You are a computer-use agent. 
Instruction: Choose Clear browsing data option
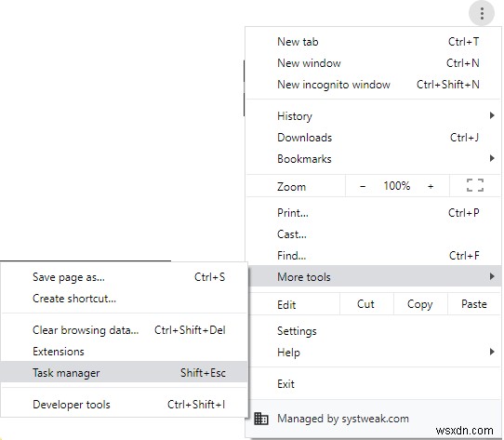tap(124, 330)
